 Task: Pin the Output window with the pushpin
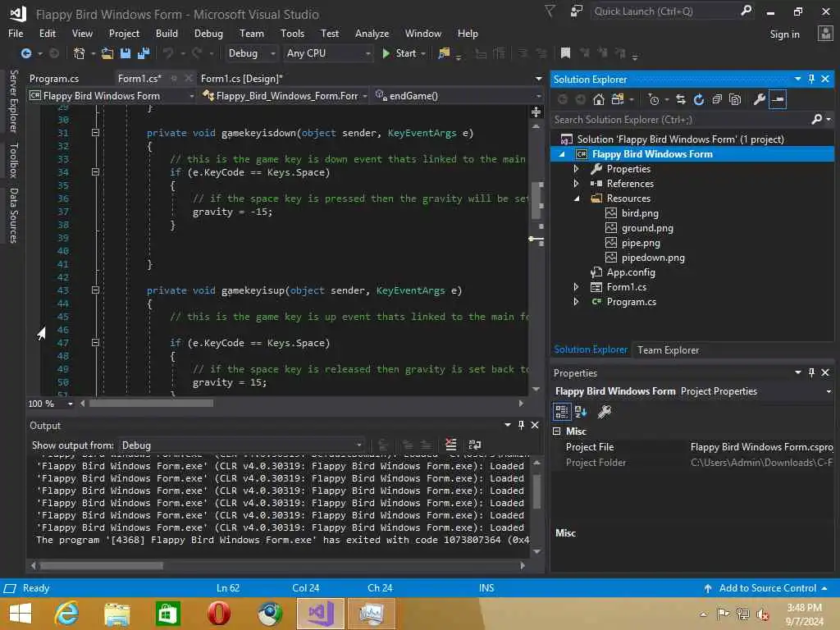pyautogui.click(x=521, y=425)
